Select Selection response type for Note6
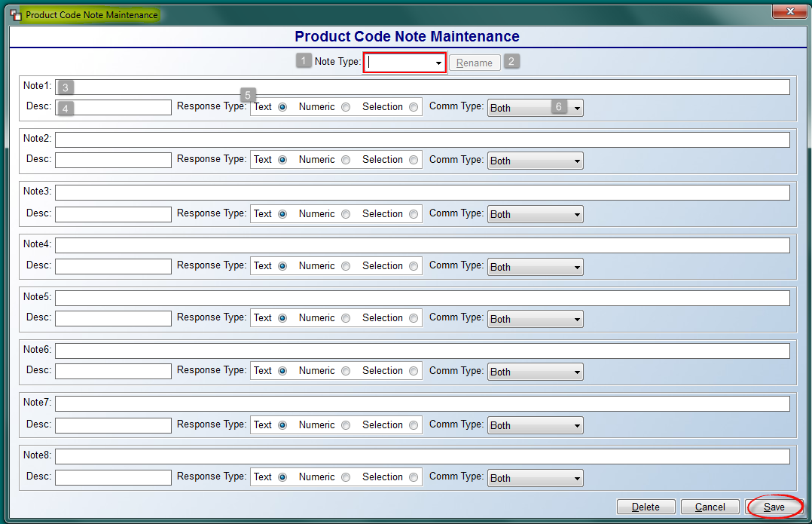Viewport: 812px width, 524px height. [x=414, y=371]
